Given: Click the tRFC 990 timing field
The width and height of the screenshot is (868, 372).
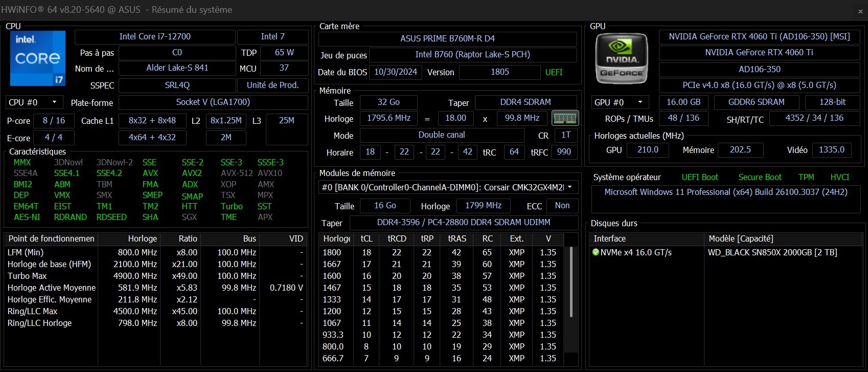Looking at the screenshot, I should tap(564, 152).
